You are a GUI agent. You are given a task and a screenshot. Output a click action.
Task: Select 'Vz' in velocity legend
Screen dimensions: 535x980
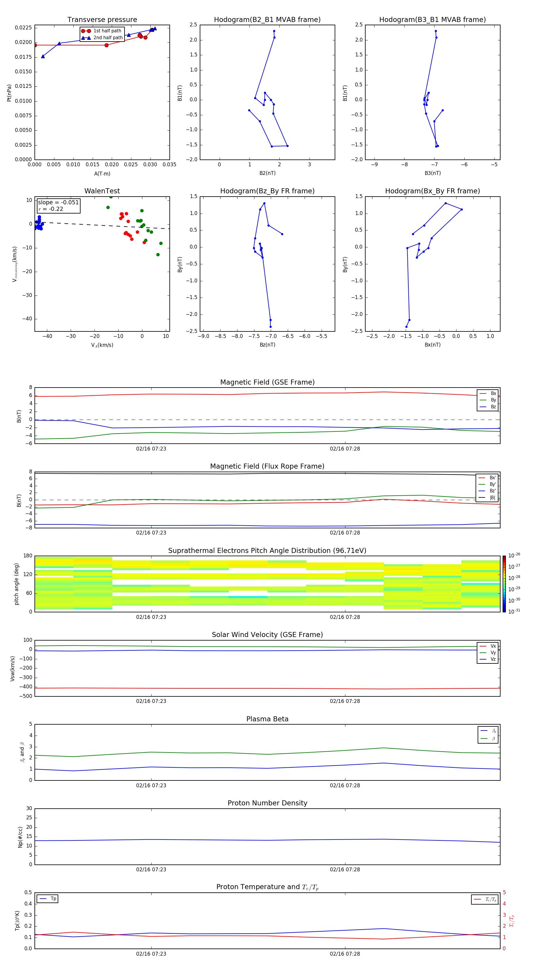[x=488, y=659]
